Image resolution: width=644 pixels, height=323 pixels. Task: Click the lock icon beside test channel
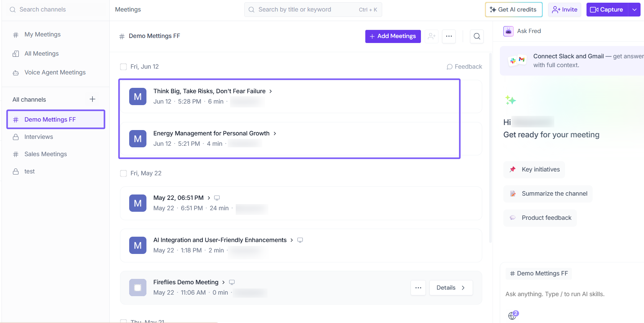[x=16, y=171]
